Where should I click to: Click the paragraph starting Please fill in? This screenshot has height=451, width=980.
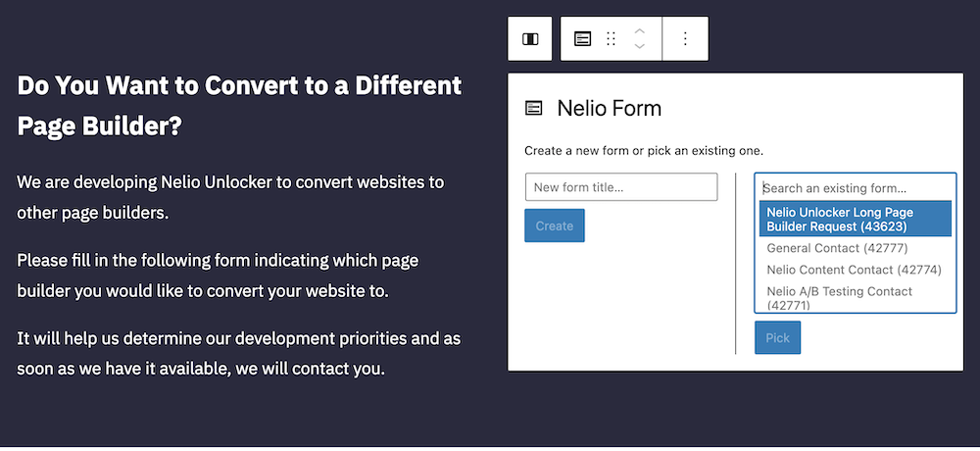(218, 276)
